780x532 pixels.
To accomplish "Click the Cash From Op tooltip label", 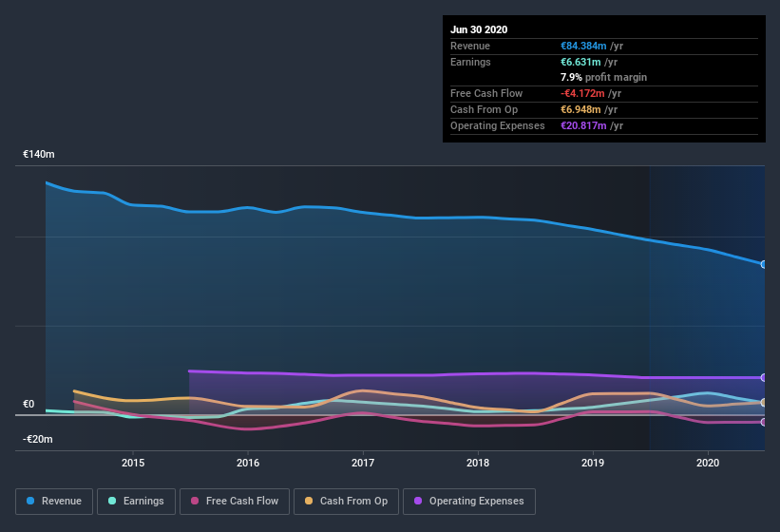I will (484, 109).
